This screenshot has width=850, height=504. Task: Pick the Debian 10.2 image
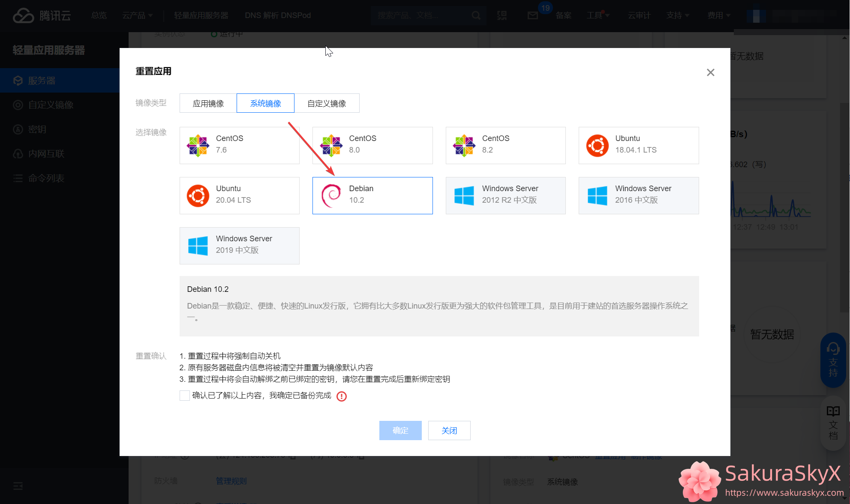click(372, 195)
